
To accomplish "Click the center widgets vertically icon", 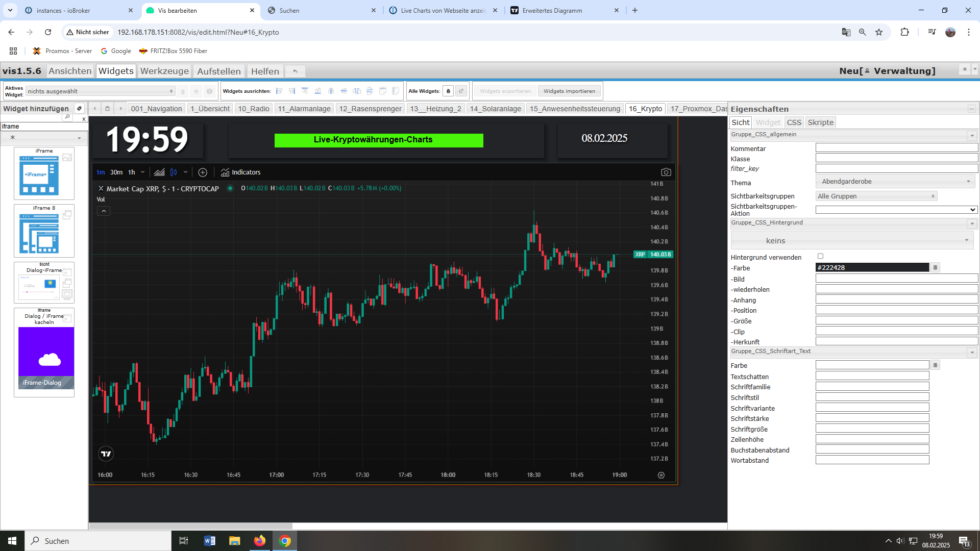I will point(344,91).
